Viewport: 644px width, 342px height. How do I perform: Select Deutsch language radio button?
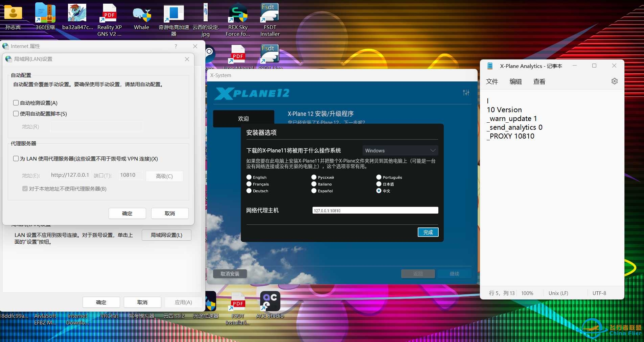point(249,191)
